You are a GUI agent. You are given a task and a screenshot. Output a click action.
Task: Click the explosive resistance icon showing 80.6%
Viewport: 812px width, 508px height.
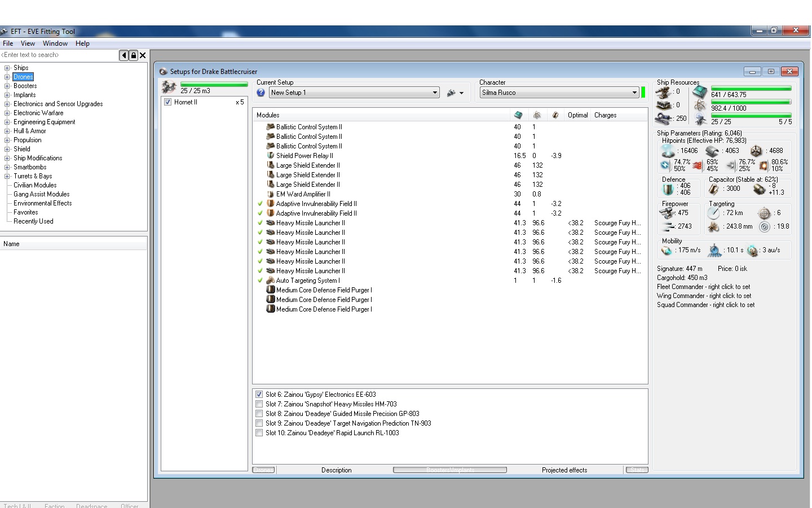point(764,165)
